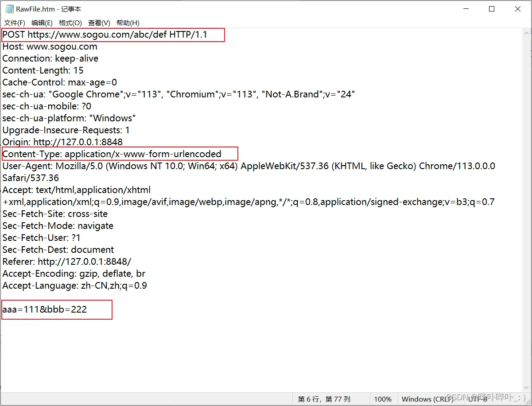Click the 'Sec-Fetch-Dest: document' line
The image size is (532, 406).
click(58, 250)
